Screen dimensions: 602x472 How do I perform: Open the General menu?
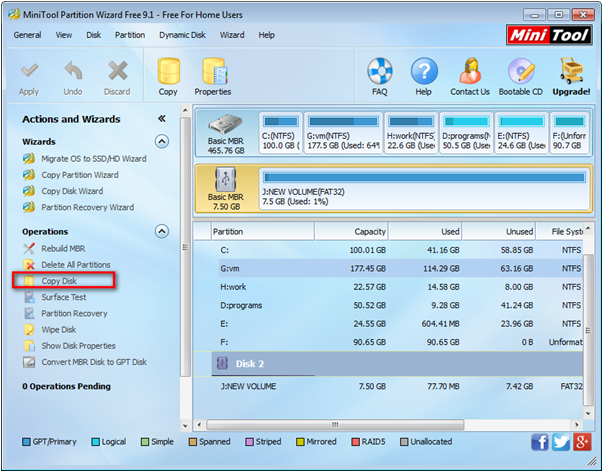click(27, 35)
